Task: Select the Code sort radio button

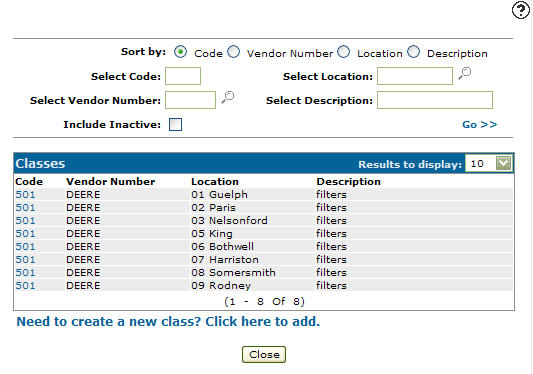Action: (x=180, y=52)
